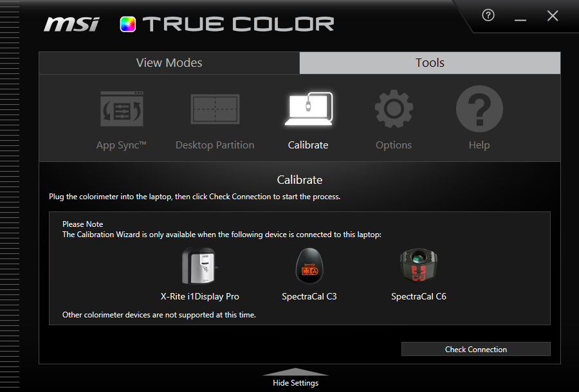Click the SpectraCal C6 label
The height and width of the screenshot is (392, 579).
pyautogui.click(x=419, y=296)
